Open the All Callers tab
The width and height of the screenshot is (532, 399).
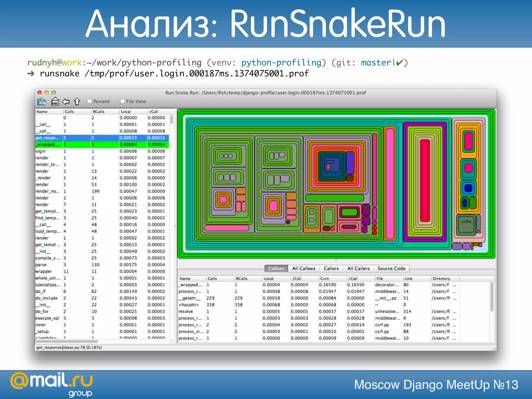click(358, 268)
